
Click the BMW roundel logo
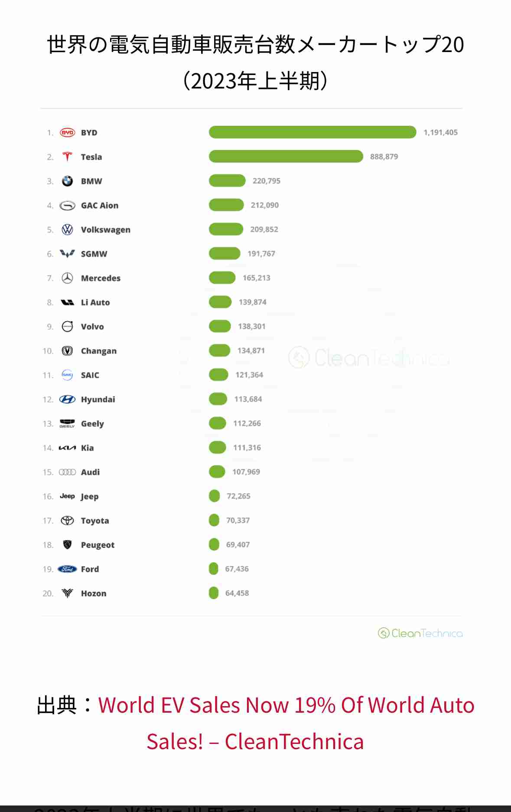coord(67,181)
